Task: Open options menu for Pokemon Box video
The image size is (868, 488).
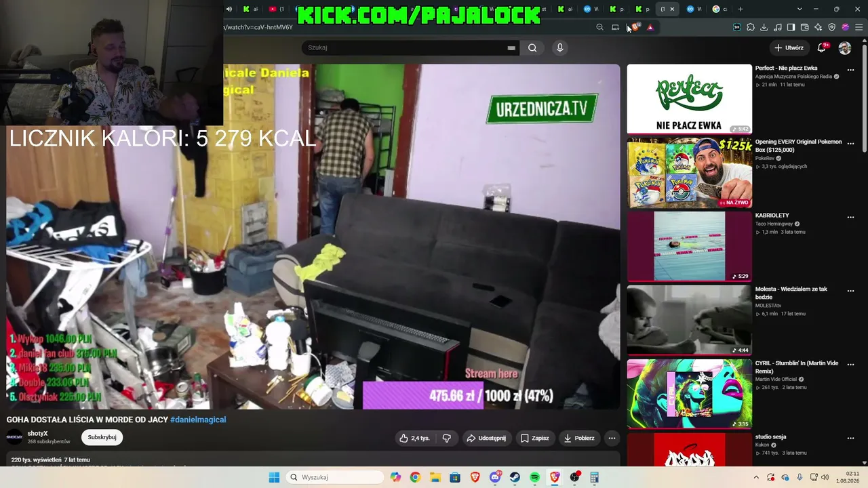Action: click(x=850, y=144)
